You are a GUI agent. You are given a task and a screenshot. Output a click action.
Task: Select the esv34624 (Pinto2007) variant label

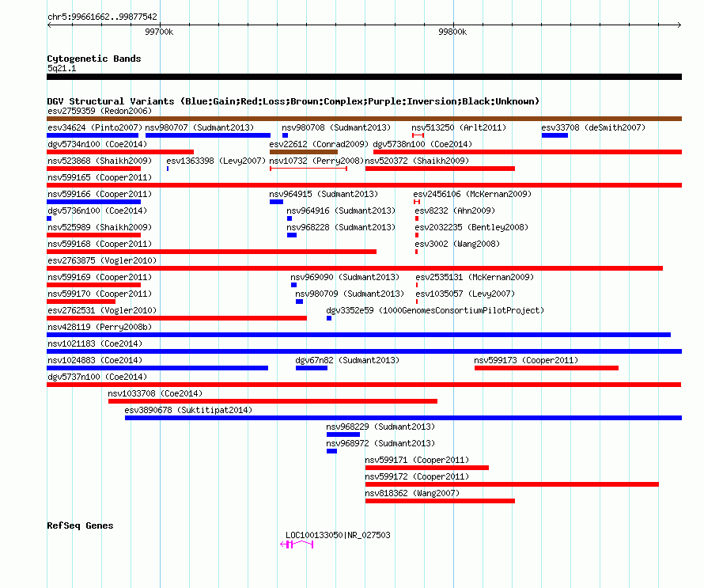(x=95, y=127)
